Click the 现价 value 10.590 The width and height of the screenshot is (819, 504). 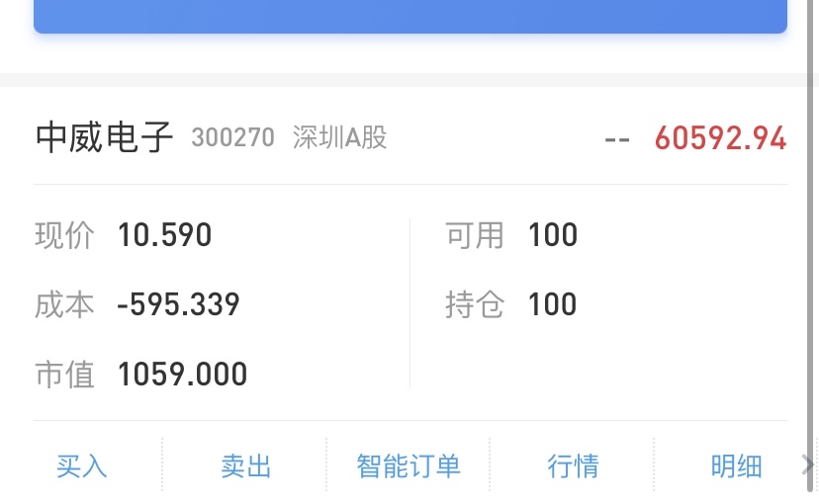(x=164, y=235)
